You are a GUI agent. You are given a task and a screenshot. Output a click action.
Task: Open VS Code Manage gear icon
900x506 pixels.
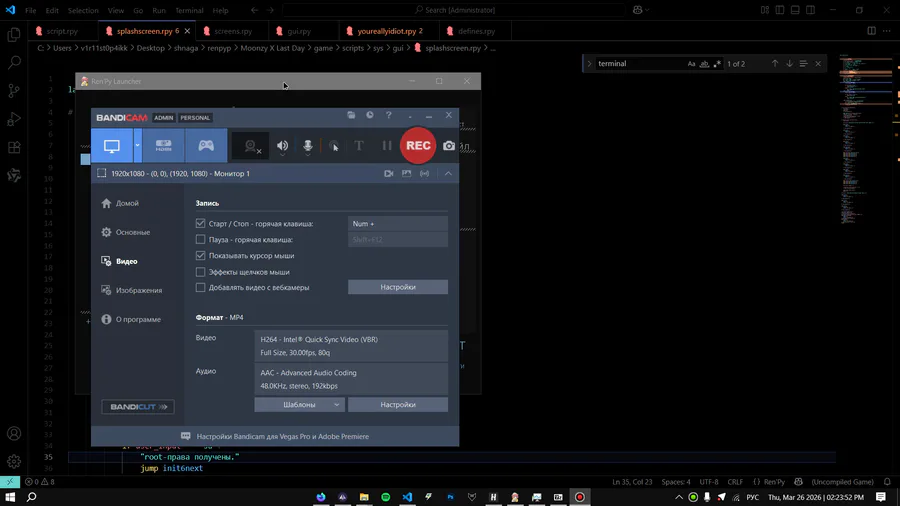click(14, 461)
